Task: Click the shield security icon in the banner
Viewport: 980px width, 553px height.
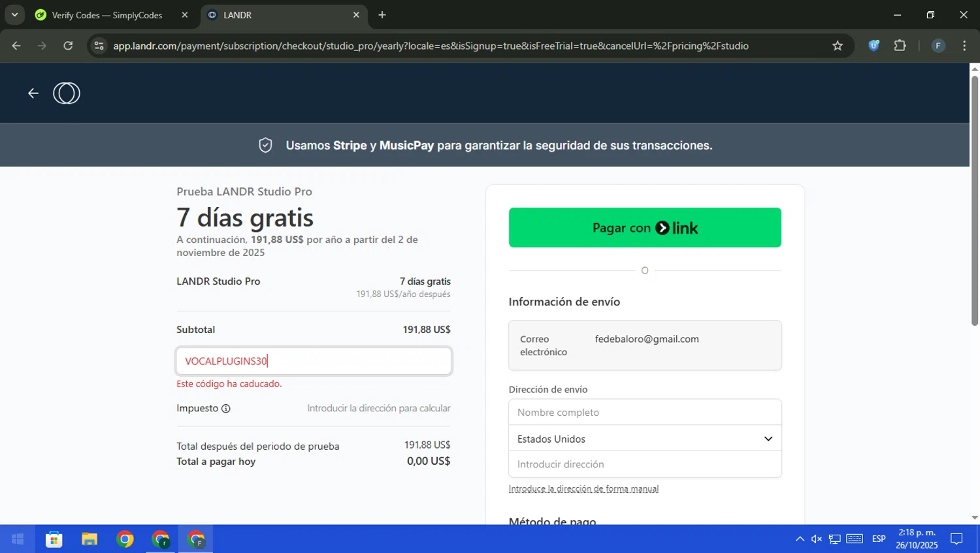Action: [x=265, y=145]
